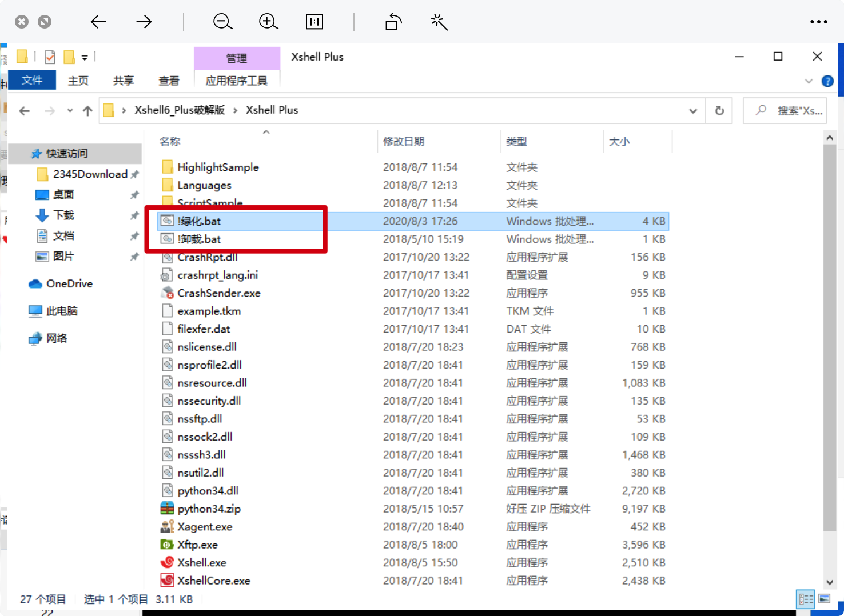
Task: Select the CrashSender.exe icon
Action: tap(167, 293)
